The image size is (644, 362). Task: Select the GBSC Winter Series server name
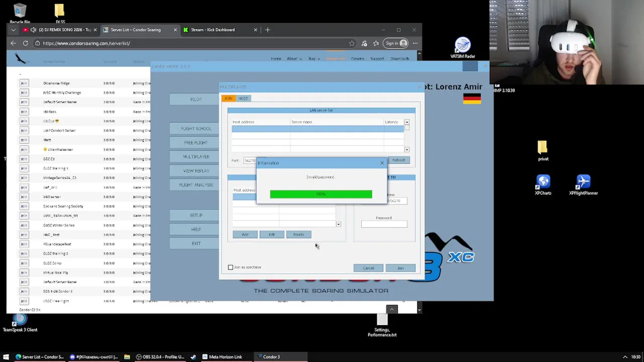pyautogui.click(x=59, y=225)
